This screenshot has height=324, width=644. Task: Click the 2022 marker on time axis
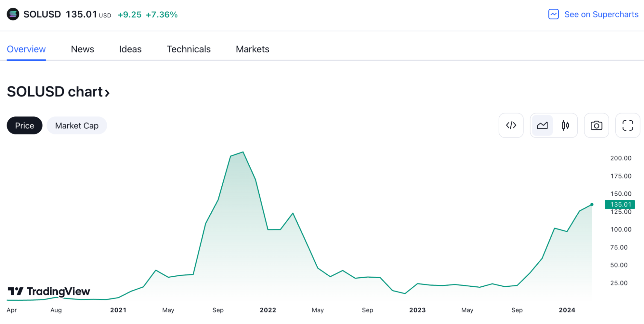(268, 310)
